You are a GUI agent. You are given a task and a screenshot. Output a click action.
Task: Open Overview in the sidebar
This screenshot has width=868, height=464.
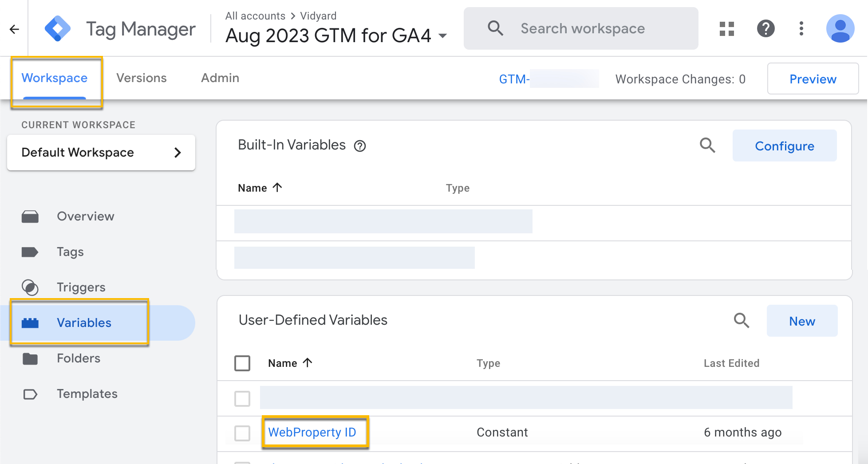(86, 216)
